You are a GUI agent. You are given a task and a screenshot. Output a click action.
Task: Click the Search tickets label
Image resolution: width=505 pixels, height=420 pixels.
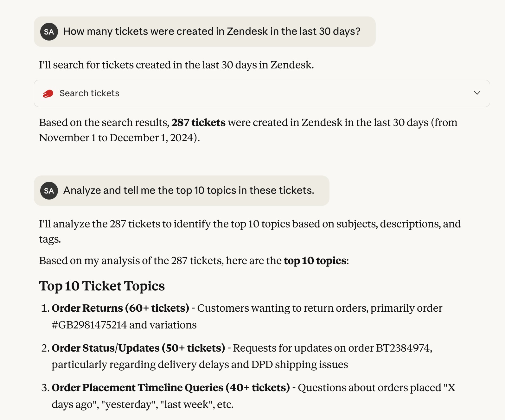[x=89, y=93]
